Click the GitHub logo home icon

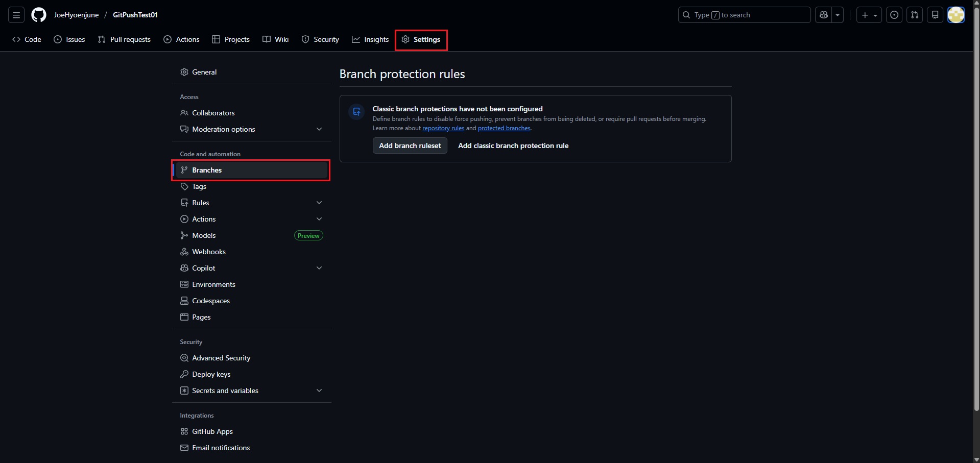click(39, 15)
